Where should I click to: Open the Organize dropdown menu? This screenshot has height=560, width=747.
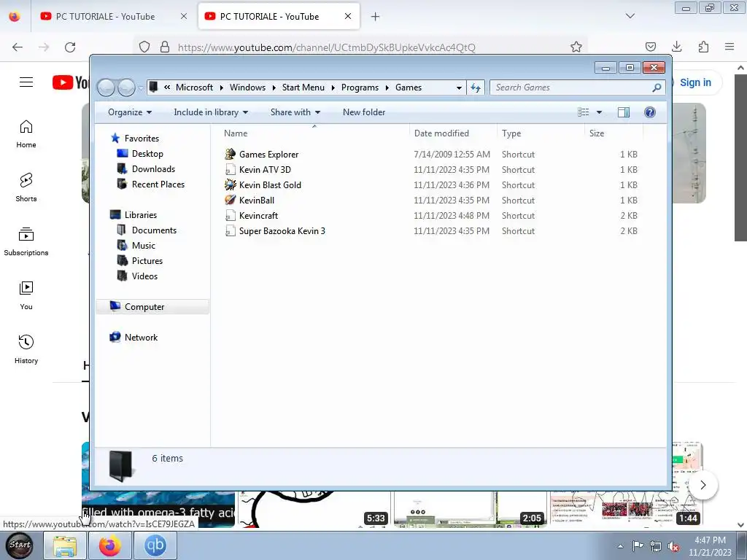130,112
